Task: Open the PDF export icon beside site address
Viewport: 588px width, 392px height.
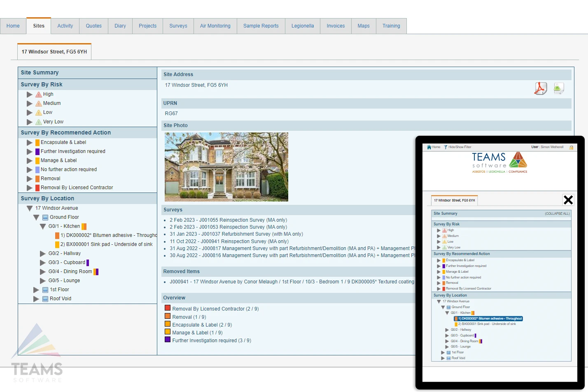Action: (x=540, y=88)
